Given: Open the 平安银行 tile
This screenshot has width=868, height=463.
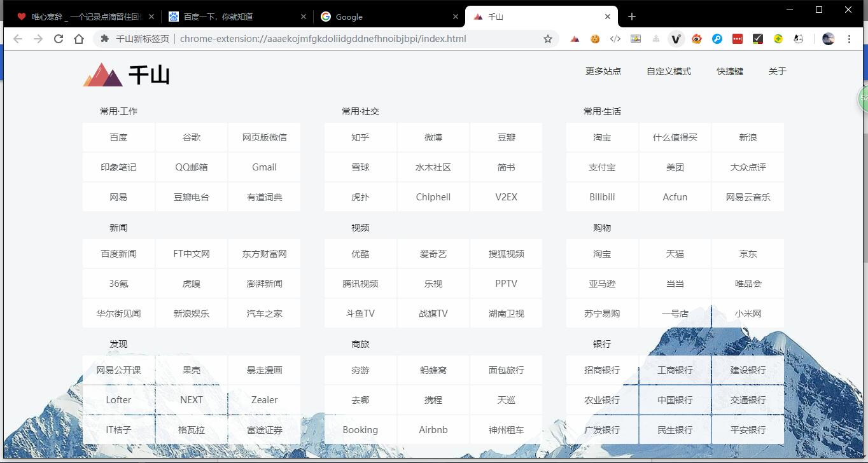Looking at the screenshot, I should tap(748, 430).
